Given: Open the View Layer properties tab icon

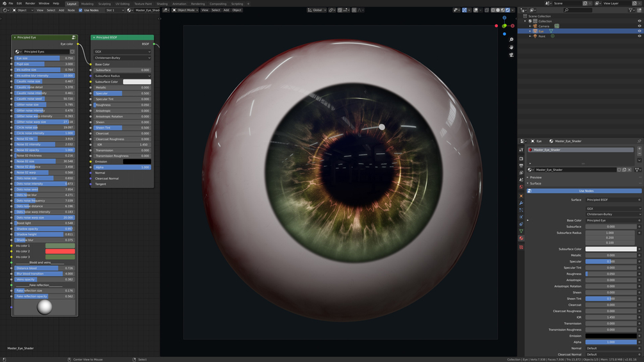Looking at the screenshot, I should pyautogui.click(x=521, y=173).
